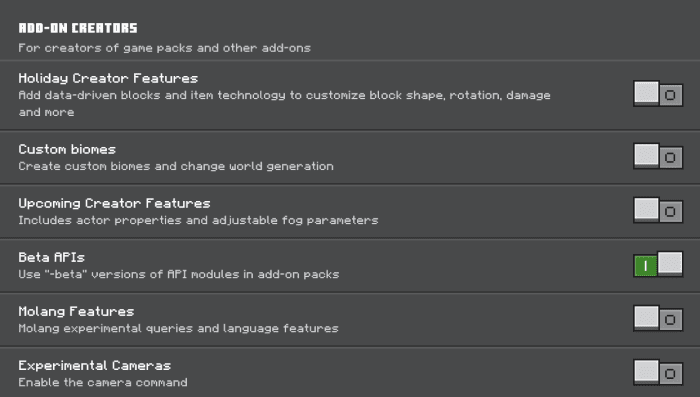Viewport: 700px width, 397px height.
Task: Enable the Upcoming Creator Features toggle switch
Action: (658, 210)
